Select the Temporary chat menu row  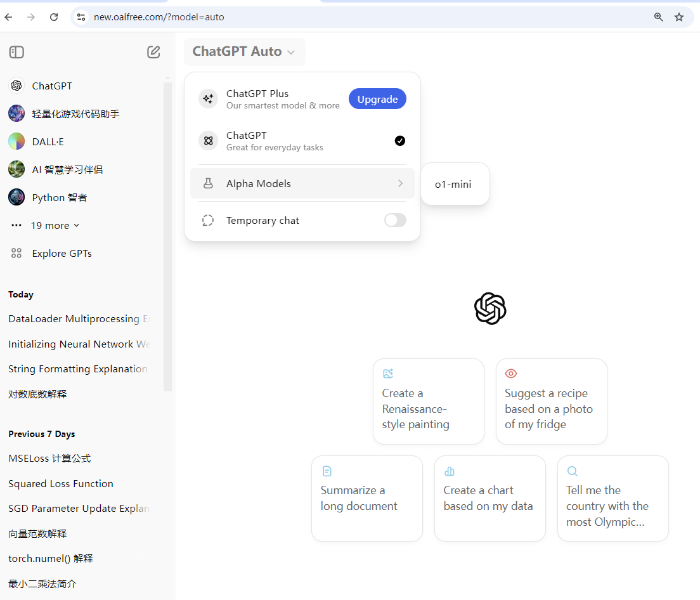302,220
